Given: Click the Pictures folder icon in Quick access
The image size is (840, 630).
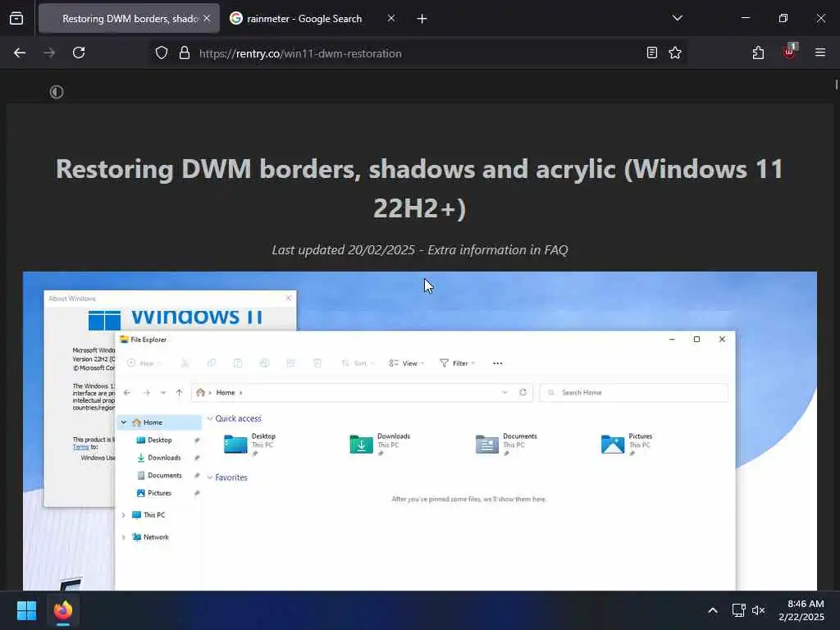Looking at the screenshot, I should (612, 444).
